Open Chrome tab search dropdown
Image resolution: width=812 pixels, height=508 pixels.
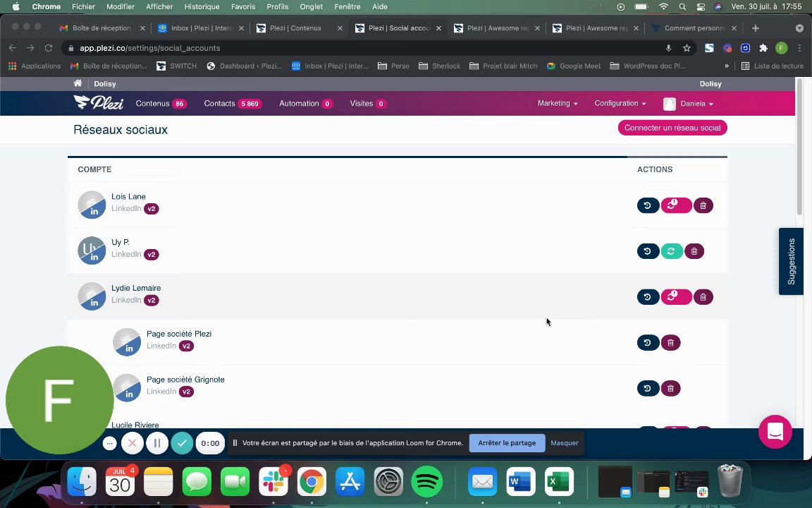pos(799,28)
